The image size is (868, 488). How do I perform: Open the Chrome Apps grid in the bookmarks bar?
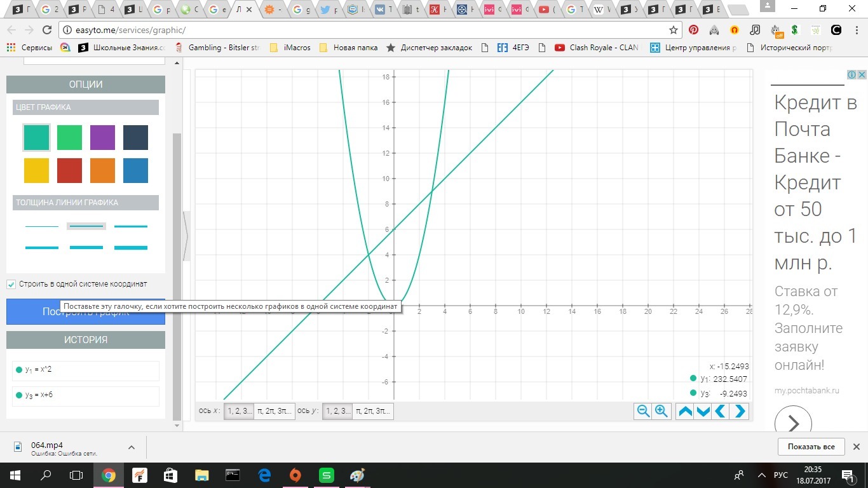click(x=11, y=48)
